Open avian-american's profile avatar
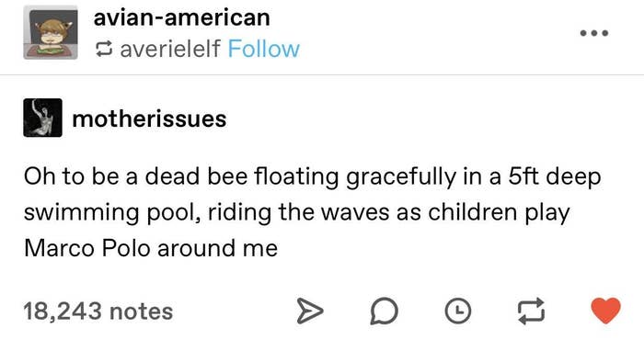644x351 pixels. [x=51, y=32]
